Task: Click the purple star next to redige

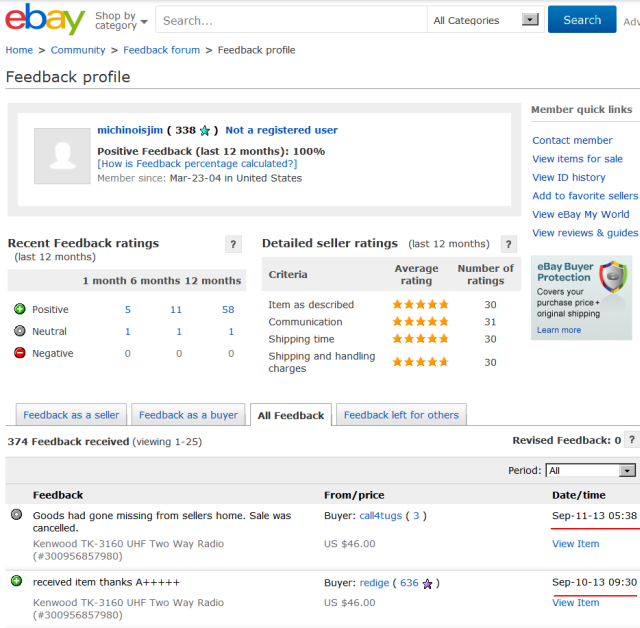Action: (x=427, y=583)
